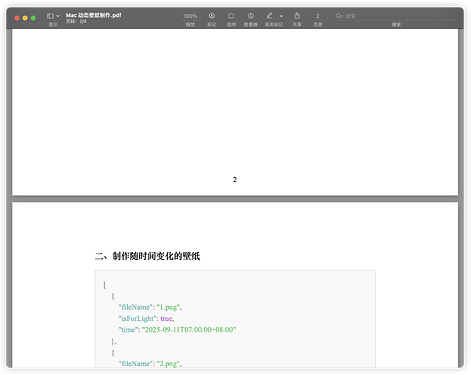Click the "fileName": "1.png" code line

150,307
